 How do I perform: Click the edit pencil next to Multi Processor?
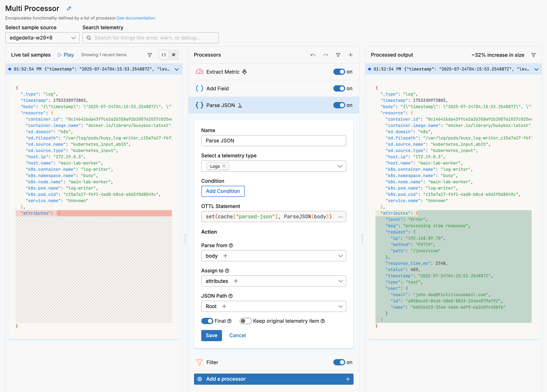pyautogui.click(x=69, y=9)
